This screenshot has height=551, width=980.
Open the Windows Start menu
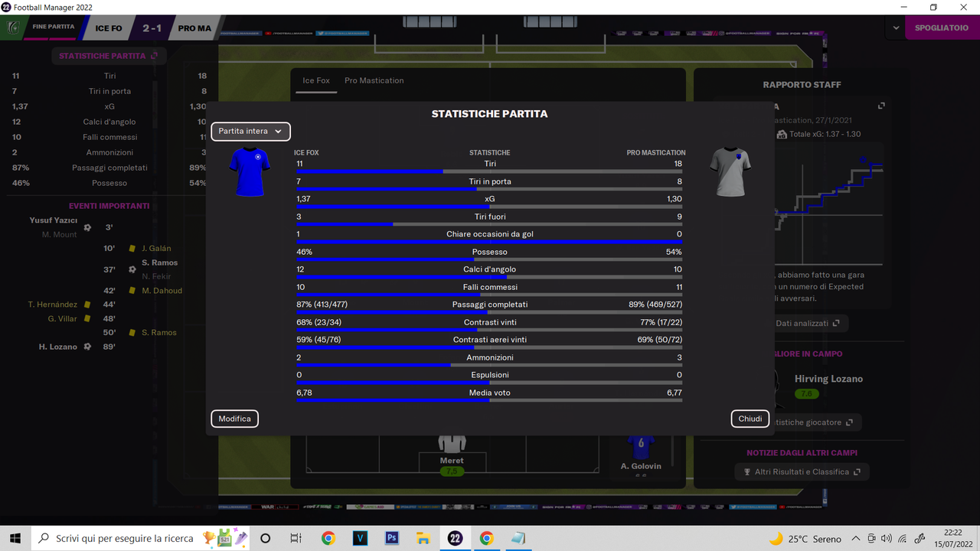15,539
